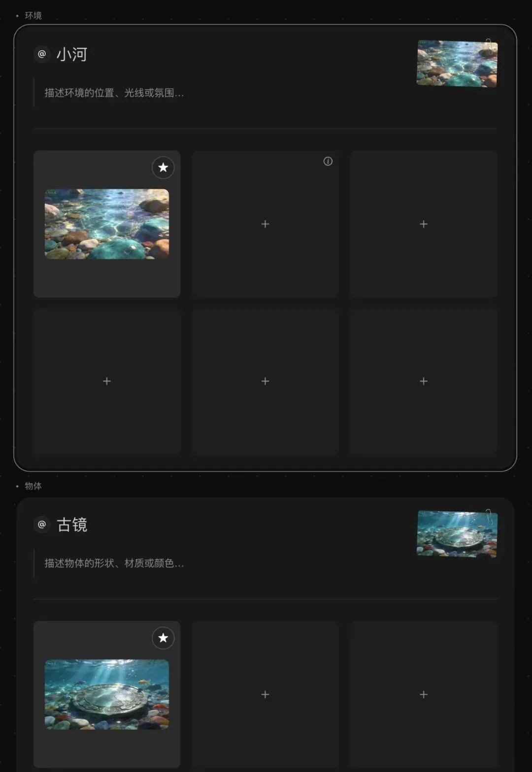
Task: Add image in the bottom-right 小河 slot
Action: [424, 381]
